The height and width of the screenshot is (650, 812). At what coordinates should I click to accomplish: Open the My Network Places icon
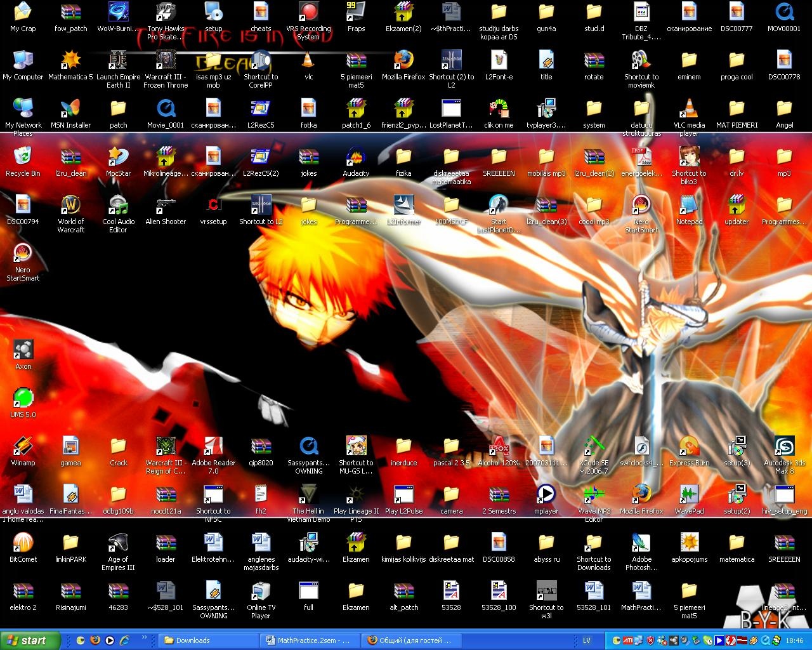coord(23,109)
